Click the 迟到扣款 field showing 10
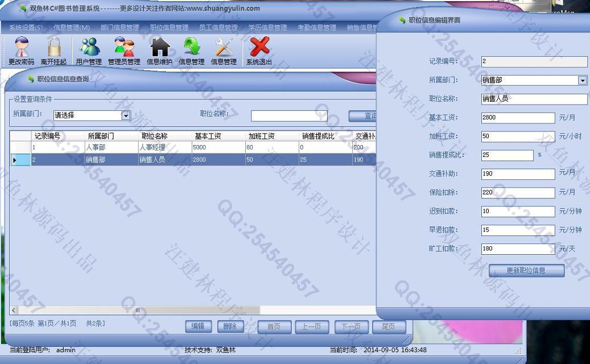Screen dimensions: 590x364 point(518,212)
